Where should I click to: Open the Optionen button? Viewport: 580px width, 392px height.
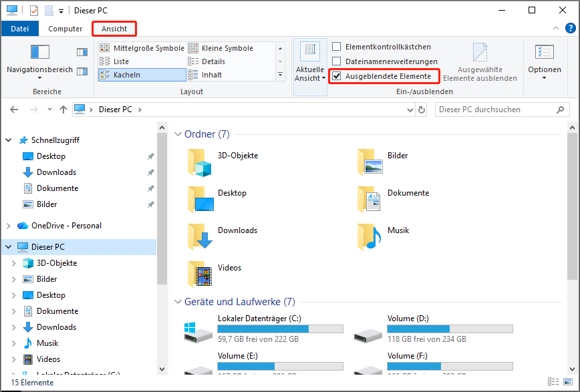544,62
